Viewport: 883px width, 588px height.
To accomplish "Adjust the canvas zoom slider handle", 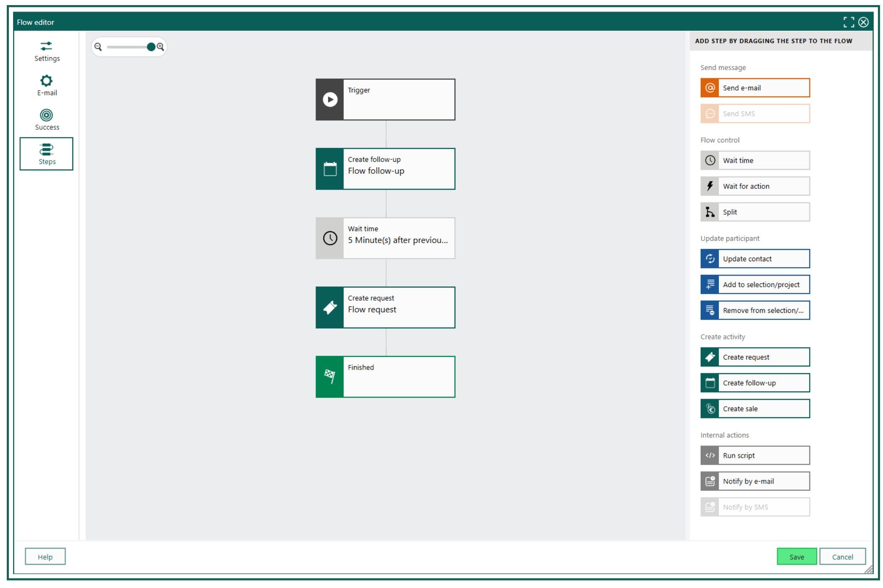I will tap(151, 47).
